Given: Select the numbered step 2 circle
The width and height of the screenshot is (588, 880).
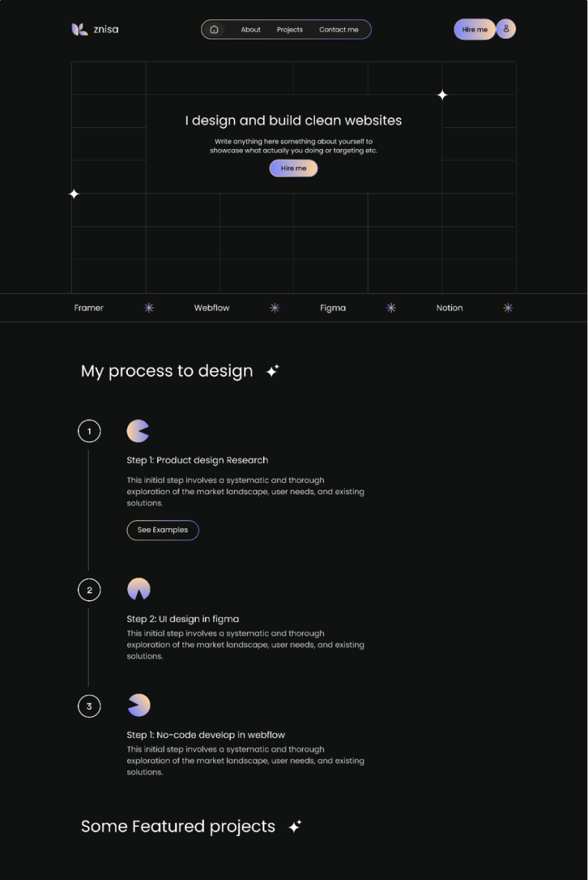Looking at the screenshot, I should click(x=89, y=590).
